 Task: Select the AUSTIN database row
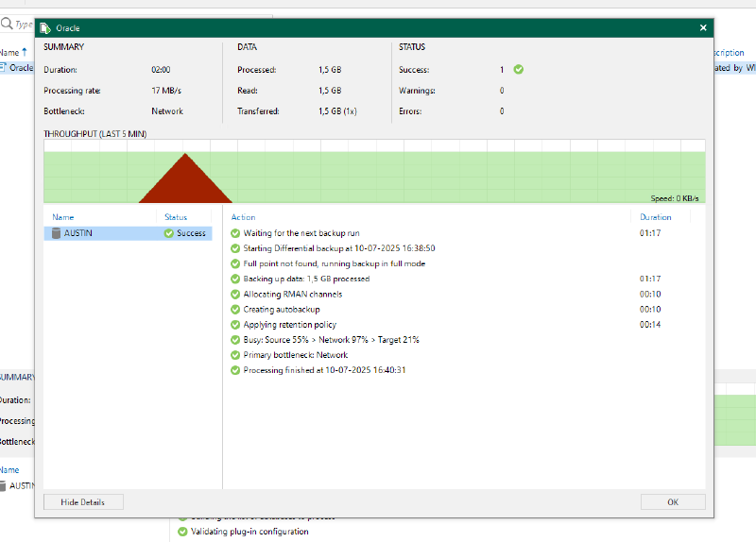click(x=128, y=233)
